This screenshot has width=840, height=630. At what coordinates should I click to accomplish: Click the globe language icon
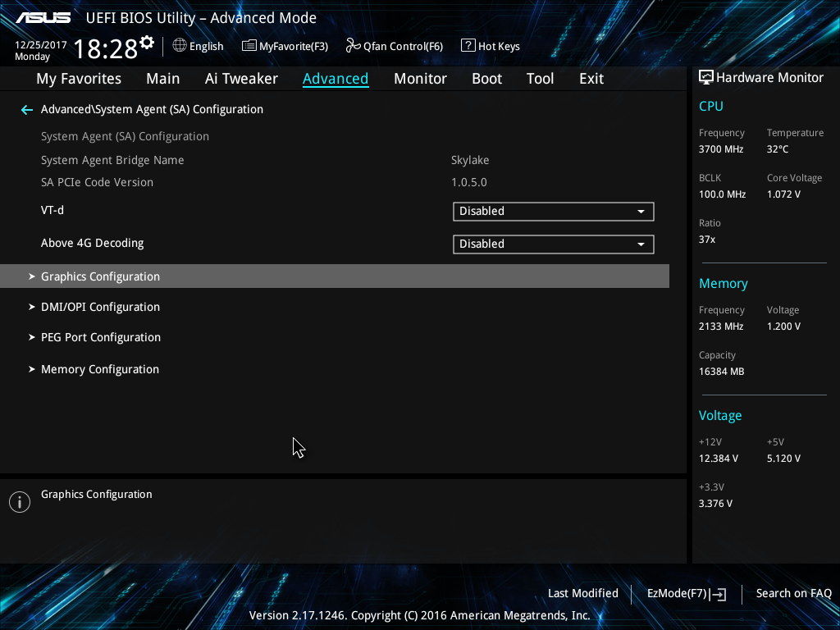180,46
